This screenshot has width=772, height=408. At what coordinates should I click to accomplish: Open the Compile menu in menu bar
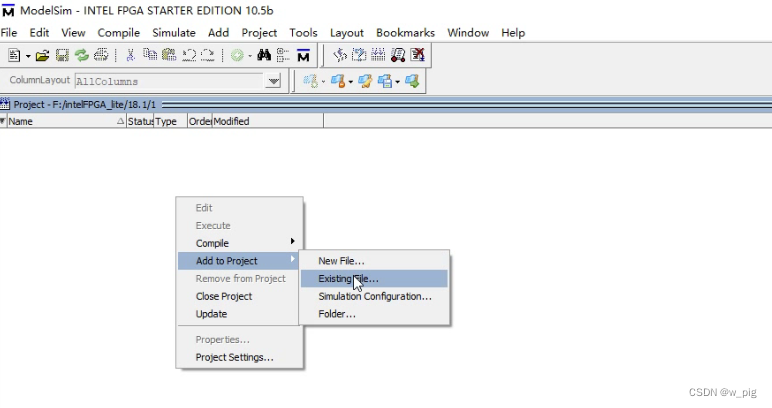119,33
